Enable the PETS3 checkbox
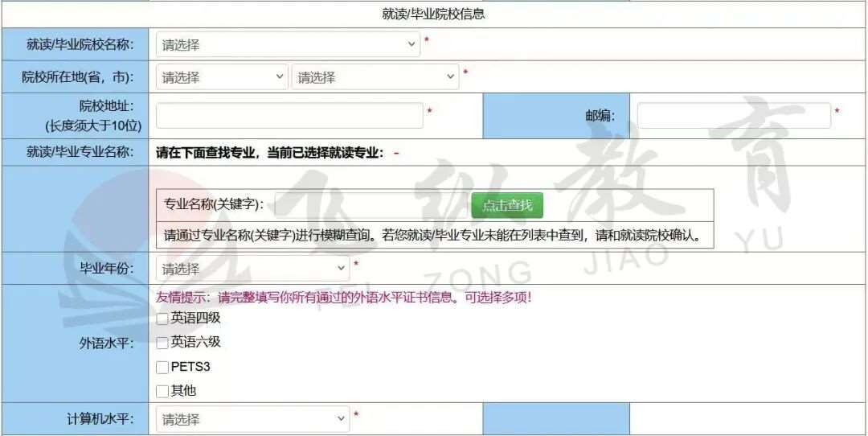This screenshot has width=868, height=436. point(163,368)
